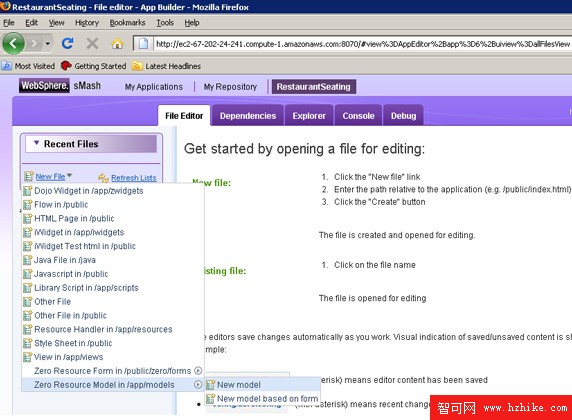Viewport: 572px width, 420px height.
Task: Switch to the Dependencies tab
Action: (248, 116)
